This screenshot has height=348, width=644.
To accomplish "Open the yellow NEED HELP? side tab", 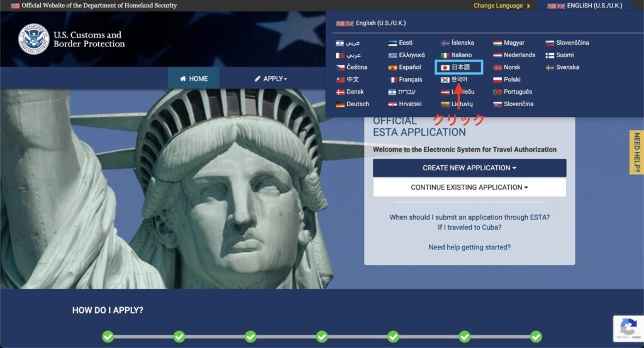I will (x=636, y=153).
